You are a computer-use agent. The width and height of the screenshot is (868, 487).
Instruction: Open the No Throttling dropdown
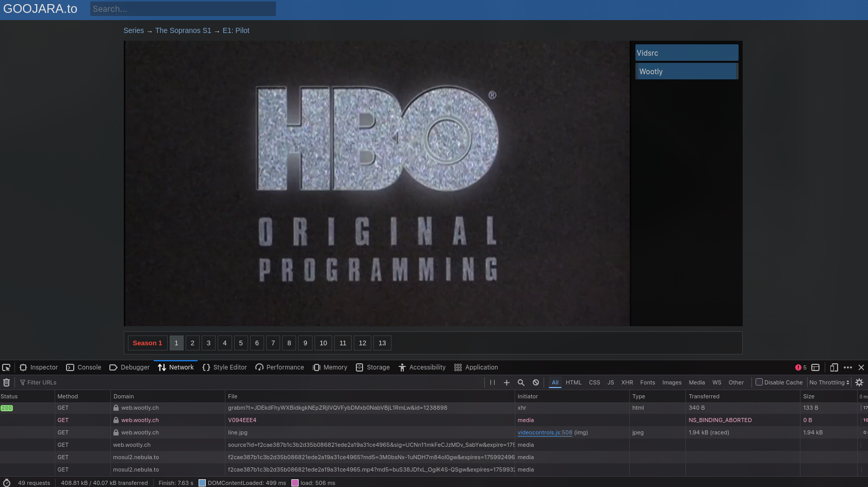point(829,382)
